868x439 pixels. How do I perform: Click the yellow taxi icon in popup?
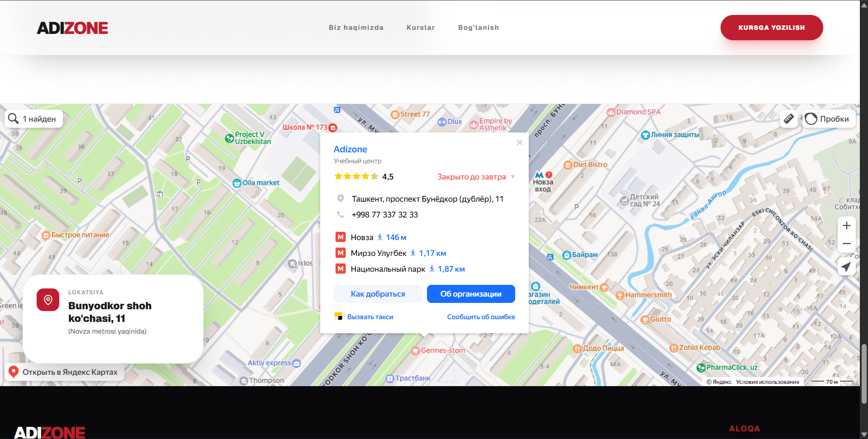click(338, 316)
